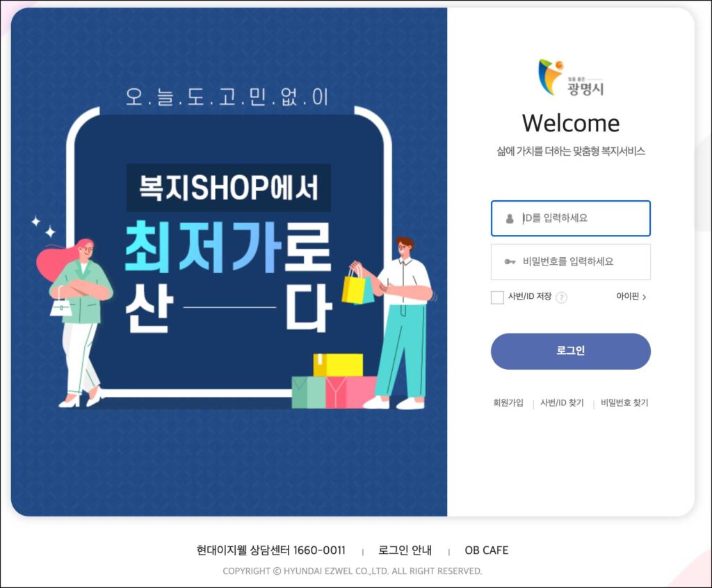The image size is (712, 588).
Task: Open the 로그인 안내 footer link
Action: pyautogui.click(x=405, y=550)
